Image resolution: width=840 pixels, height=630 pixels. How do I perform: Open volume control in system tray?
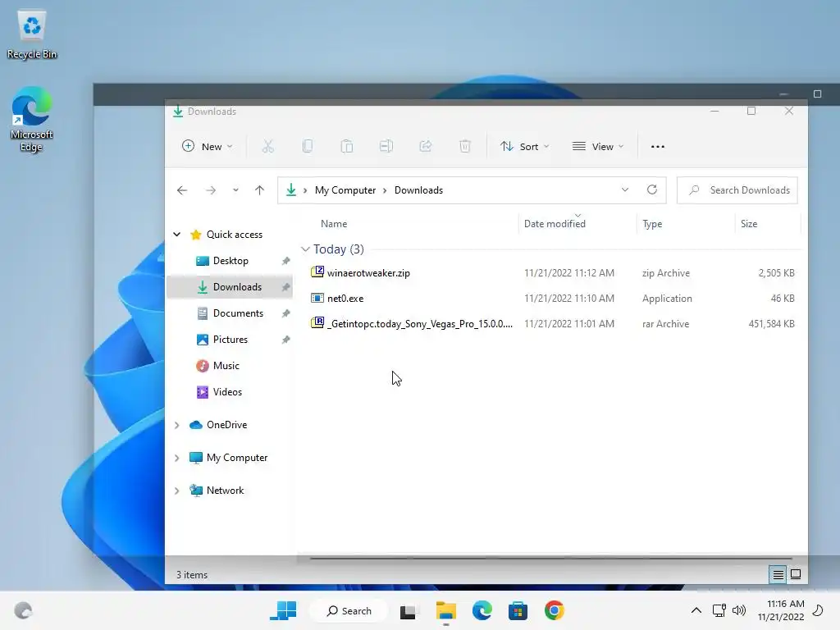tap(739, 610)
